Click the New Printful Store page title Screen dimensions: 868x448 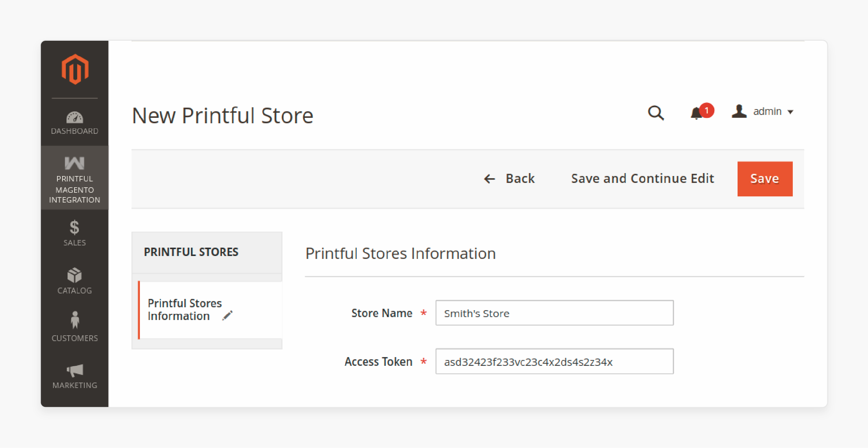pyautogui.click(x=222, y=116)
